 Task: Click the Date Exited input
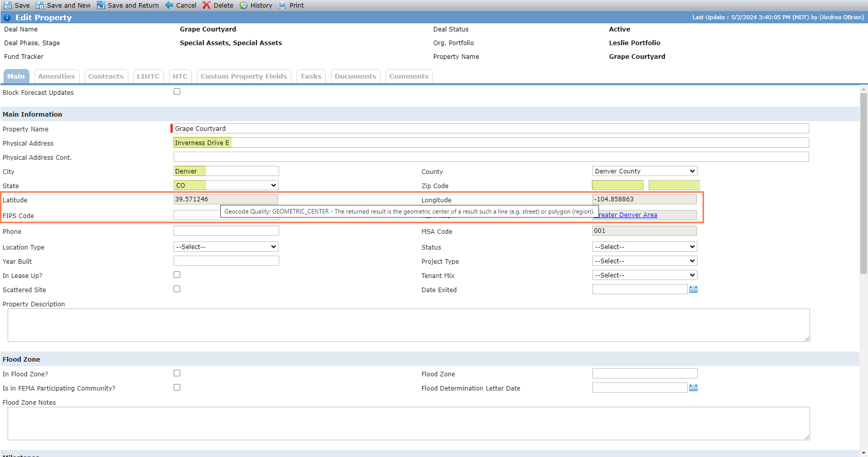tap(640, 289)
